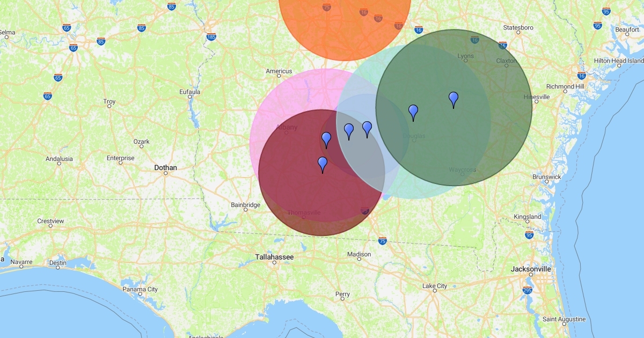Click the Enterprise town label
This screenshot has width=644, height=338.
click(x=120, y=158)
